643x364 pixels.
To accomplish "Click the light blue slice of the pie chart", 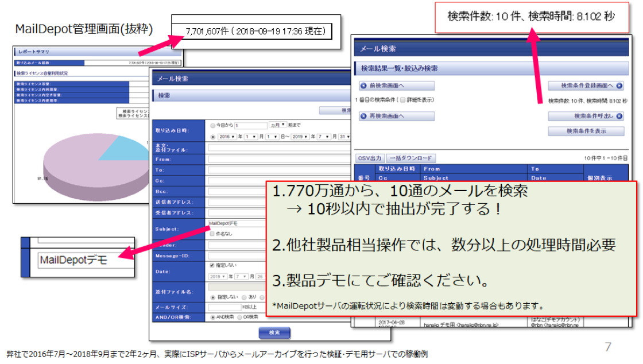I will [x=125, y=148].
